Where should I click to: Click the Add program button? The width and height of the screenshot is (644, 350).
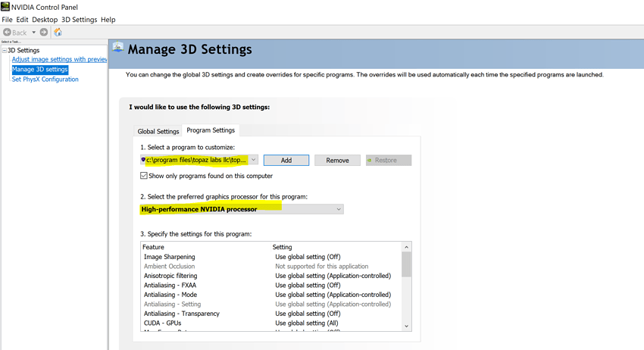click(286, 160)
